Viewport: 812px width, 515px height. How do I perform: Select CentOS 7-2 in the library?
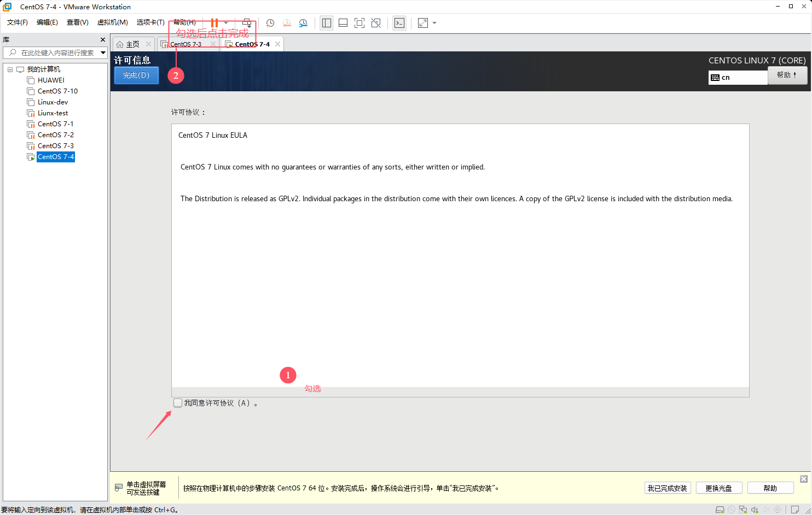coord(55,135)
